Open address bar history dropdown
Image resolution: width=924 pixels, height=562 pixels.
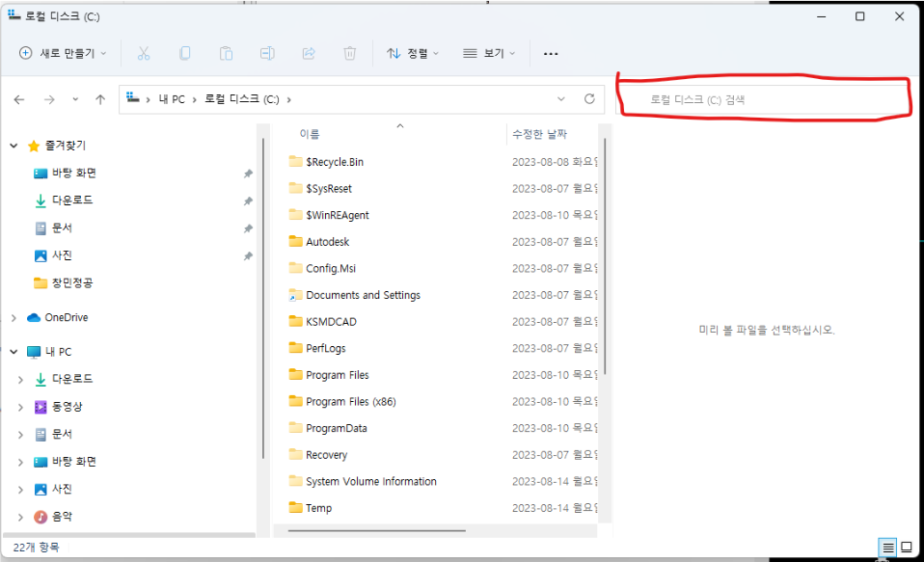(561, 99)
